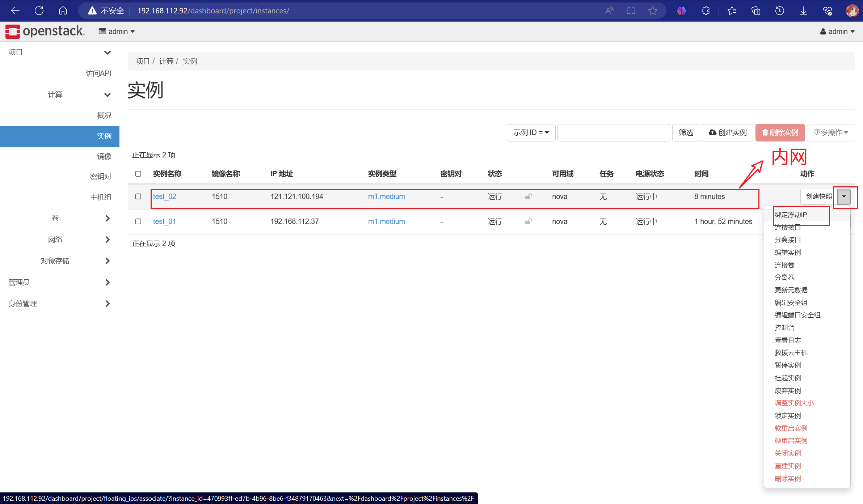This screenshot has height=504, width=863.
Task: Open browser history icon
Action: tap(779, 10)
